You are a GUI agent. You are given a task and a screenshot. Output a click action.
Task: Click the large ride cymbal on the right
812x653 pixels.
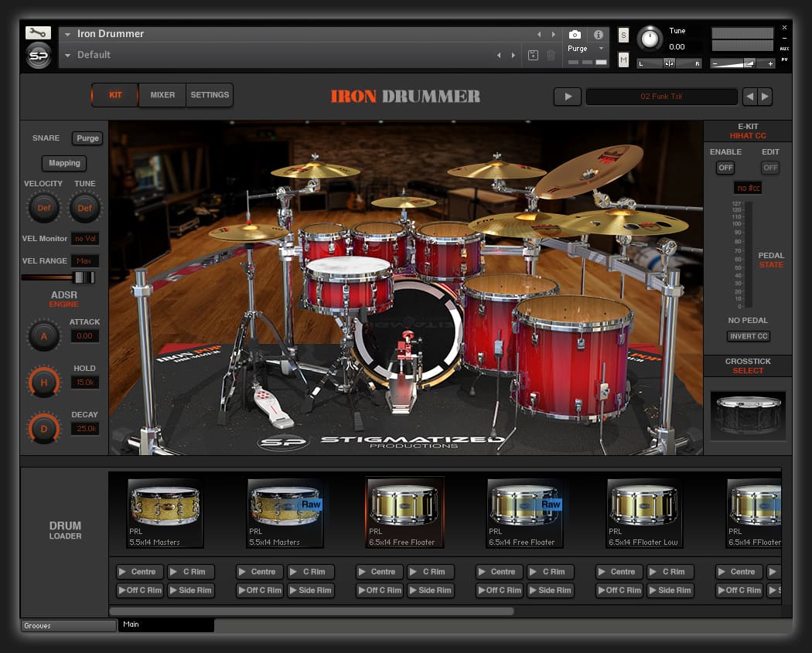click(589, 171)
